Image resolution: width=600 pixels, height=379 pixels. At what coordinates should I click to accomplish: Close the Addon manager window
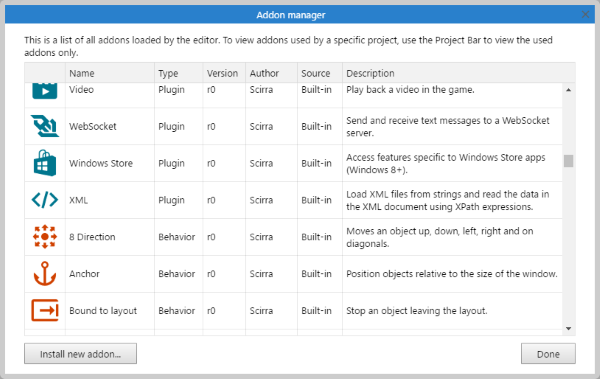(585, 15)
